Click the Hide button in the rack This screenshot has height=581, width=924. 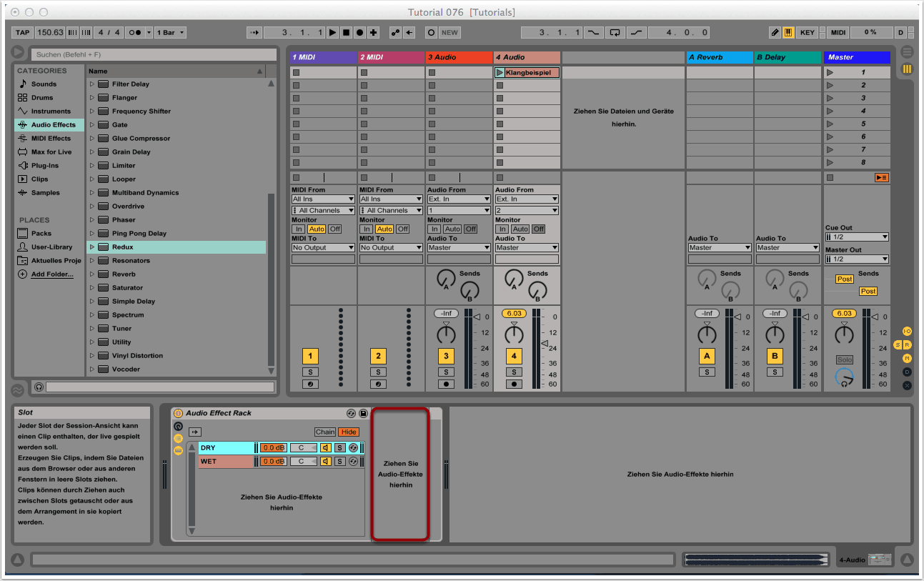tap(349, 432)
